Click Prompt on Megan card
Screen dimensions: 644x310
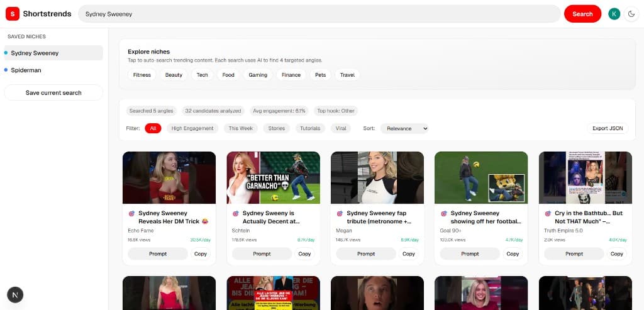point(366,254)
